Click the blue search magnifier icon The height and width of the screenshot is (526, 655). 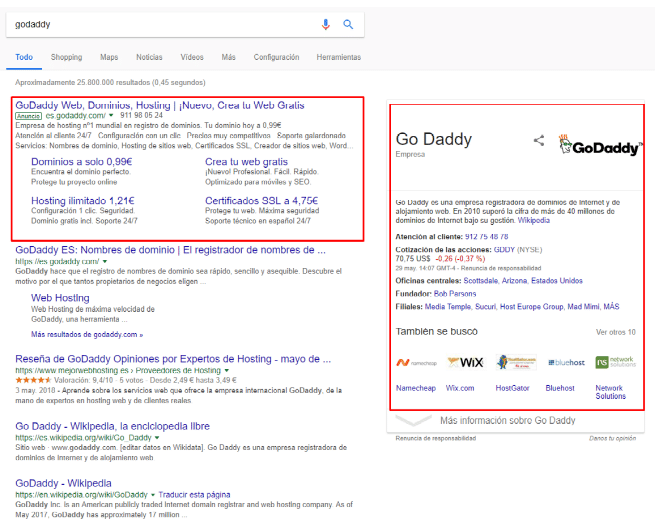pos(348,24)
